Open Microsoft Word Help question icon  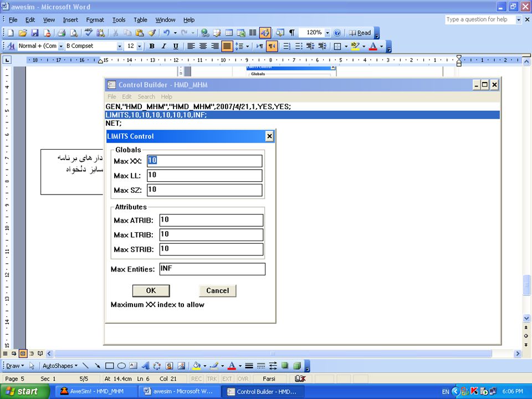tap(337, 33)
